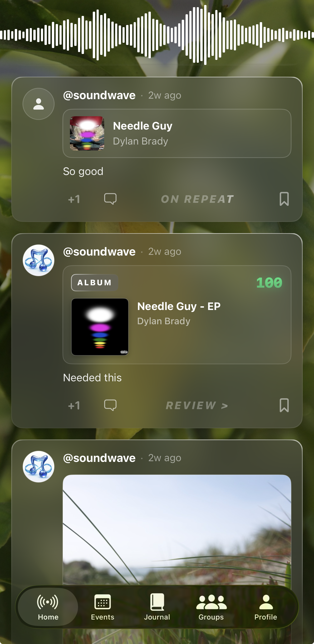314x644 pixels.
Task: Open the Home tab
Action: [x=48, y=607]
